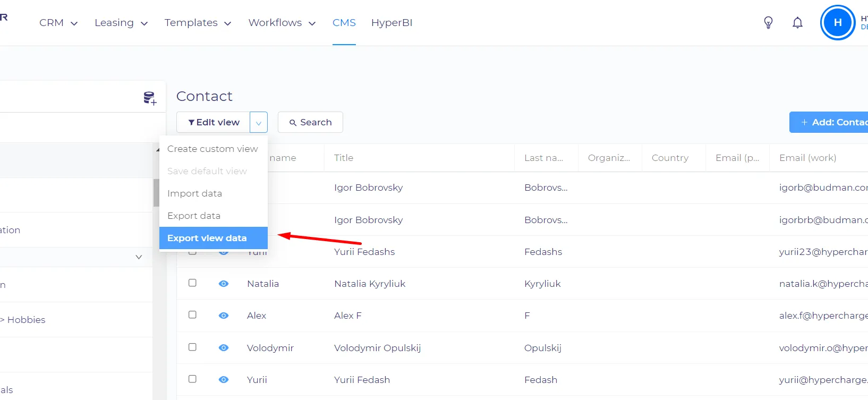
Task: Select the Alex F row checkbox
Action: click(x=192, y=315)
